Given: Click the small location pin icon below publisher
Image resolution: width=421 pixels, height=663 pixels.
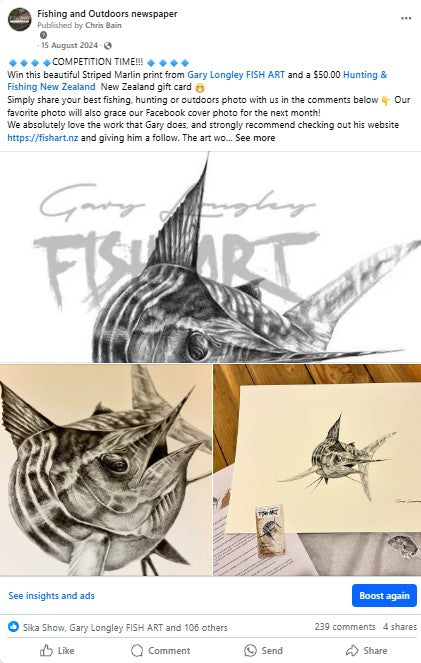Looking at the screenshot, I should [43, 35].
